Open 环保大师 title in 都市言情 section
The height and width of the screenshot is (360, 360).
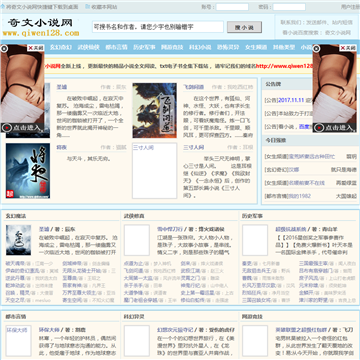pos(49,330)
